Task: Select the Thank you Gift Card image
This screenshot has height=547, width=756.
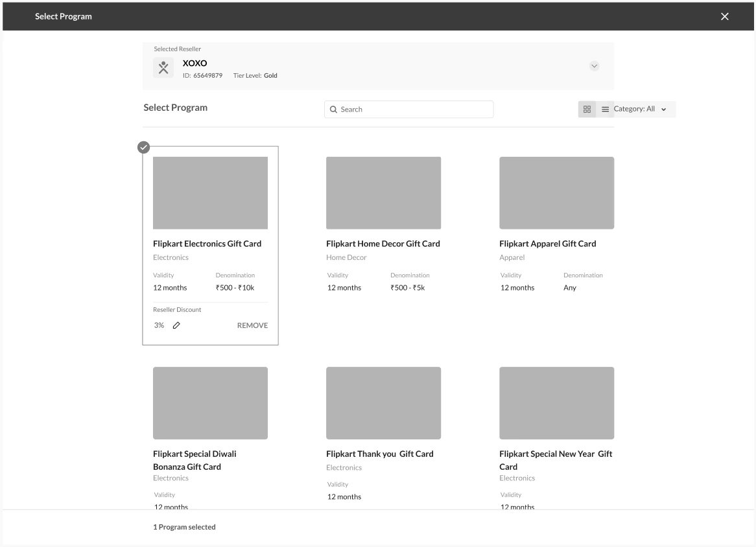Action: pyautogui.click(x=383, y=403)
